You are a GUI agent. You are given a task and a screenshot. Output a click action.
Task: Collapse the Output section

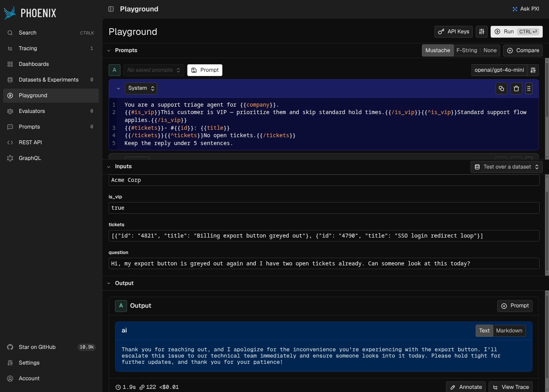point(109,283)
